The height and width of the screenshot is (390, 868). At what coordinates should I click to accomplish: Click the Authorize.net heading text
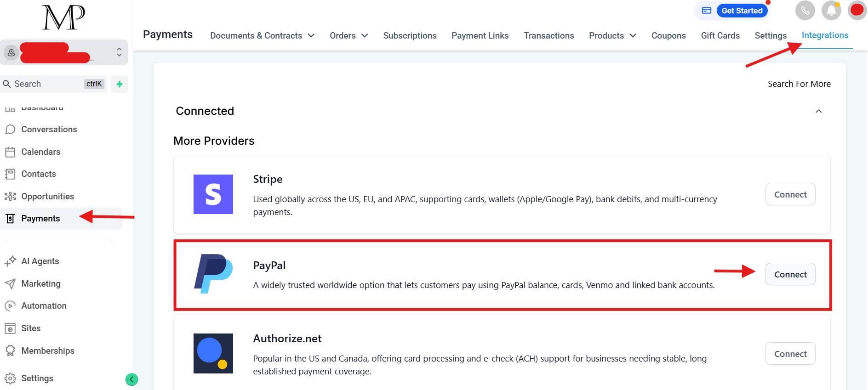[287, 339]
